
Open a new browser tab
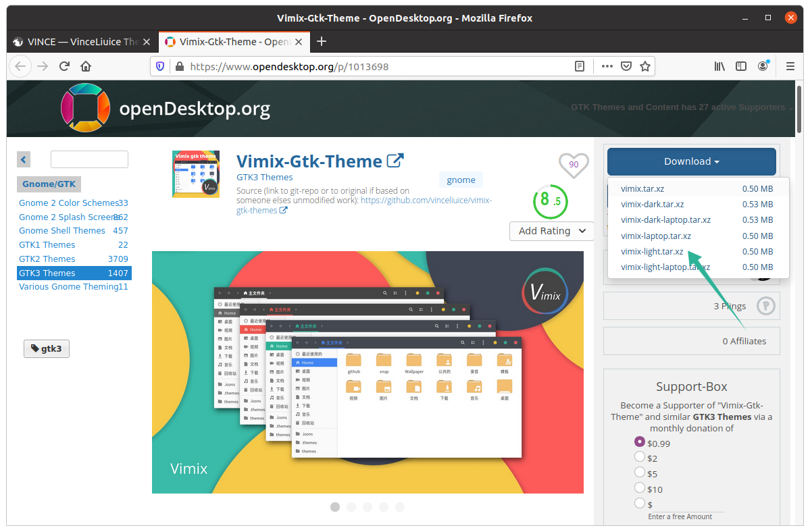click(x=322, y=41)
